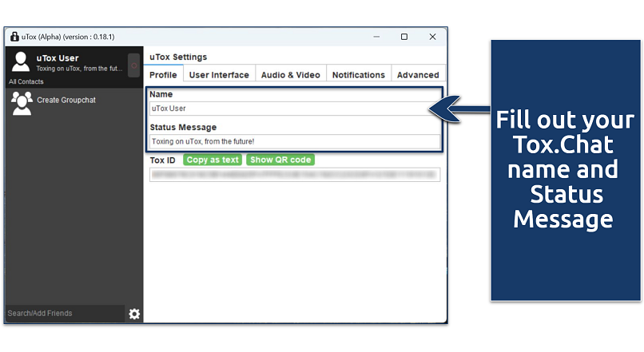Viewport: 644px width, 352px height.
Task: Open settings with the gear icon
Action: [134, 314]
